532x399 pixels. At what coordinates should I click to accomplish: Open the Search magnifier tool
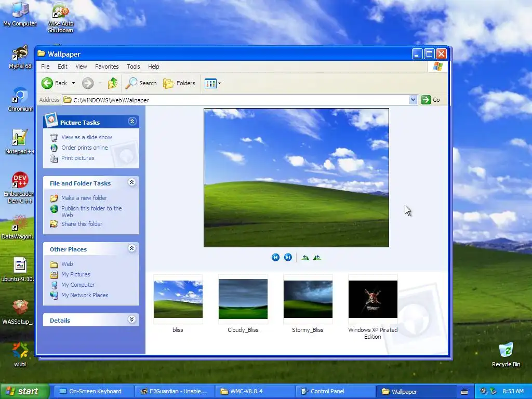pos(141,83)
